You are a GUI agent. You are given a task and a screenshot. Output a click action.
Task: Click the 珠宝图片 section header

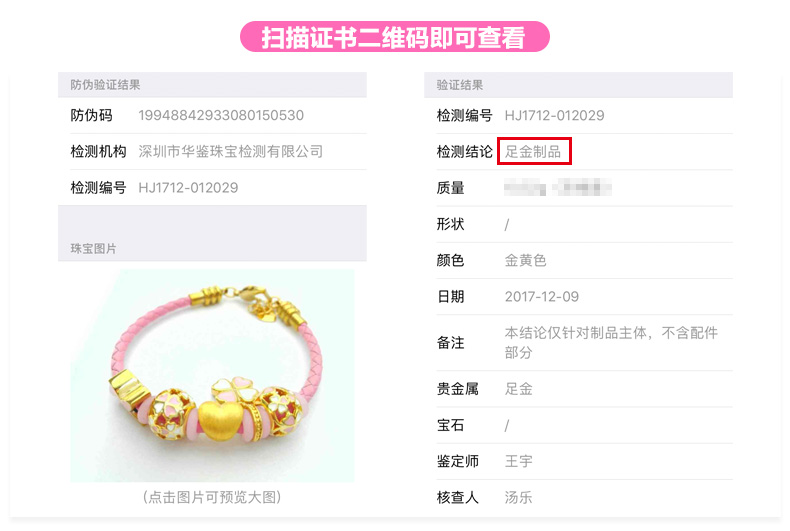tap(93, 248)
